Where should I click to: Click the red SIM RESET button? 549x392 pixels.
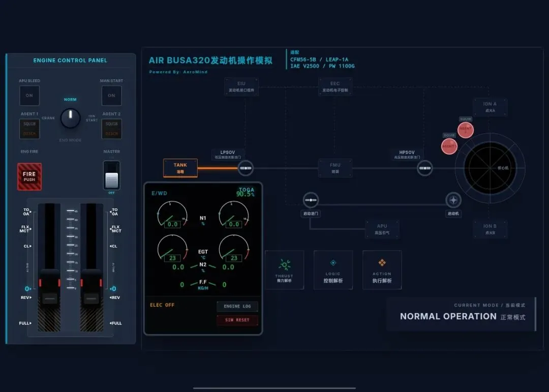pyautogui.click(x=237, y=320)
